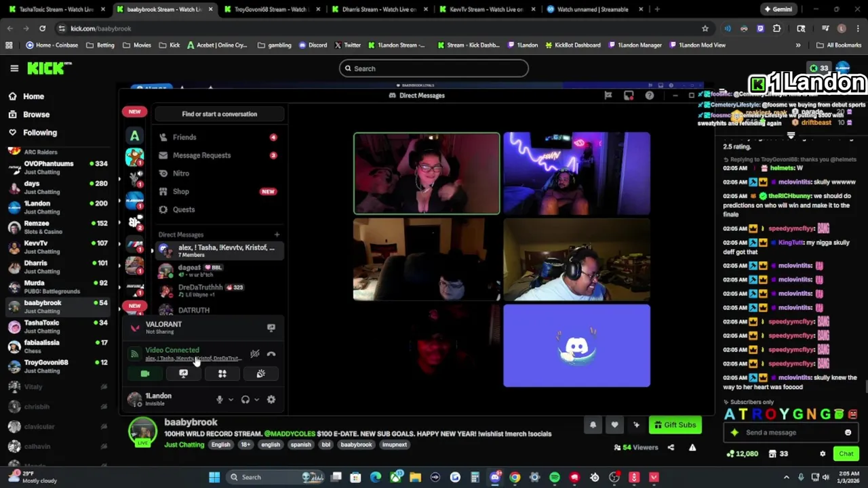This screenshot has height=488, width=868.
Task: Open Discord user settings gear
Action: pos(271,400)
